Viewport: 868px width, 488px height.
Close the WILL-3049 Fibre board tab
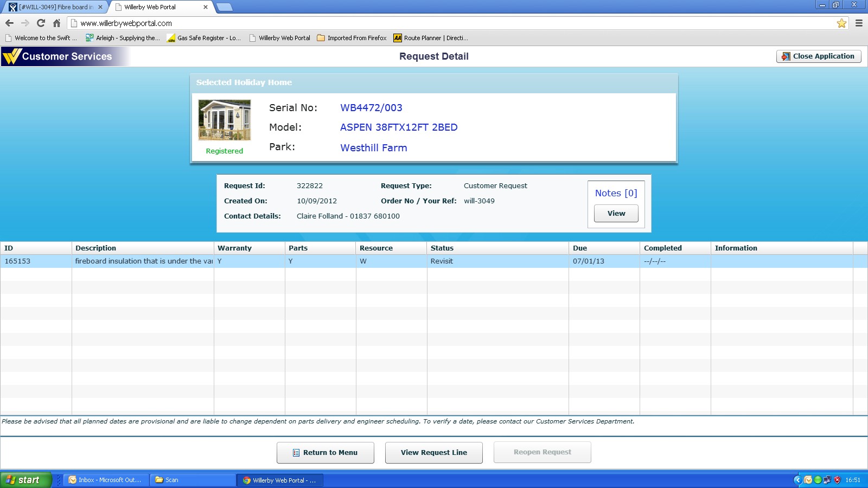pyautogui.click(x=100, y=7)
